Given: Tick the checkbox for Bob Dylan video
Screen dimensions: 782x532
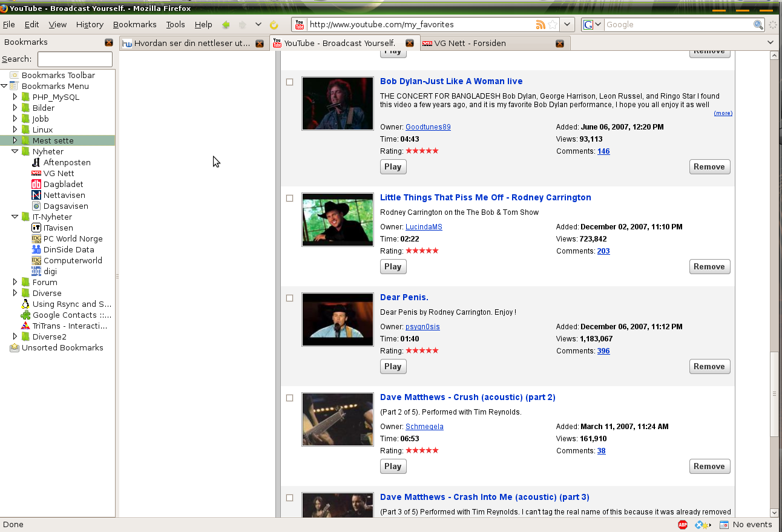Looking at the screenshot, I should [x=289, y=82].
